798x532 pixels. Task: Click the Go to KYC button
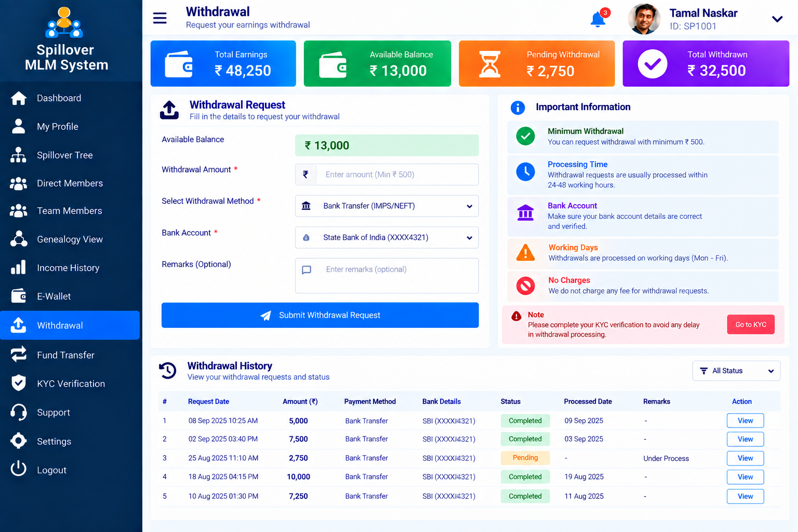751,325
